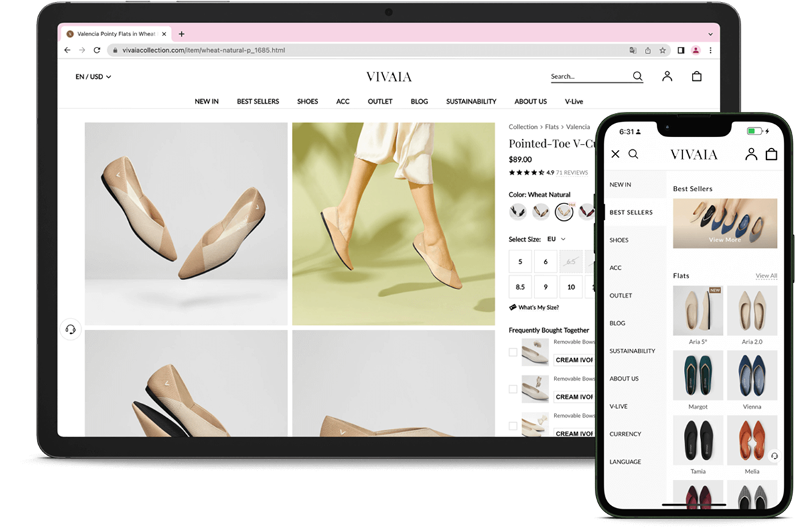Click VIVAIA logo on tablet site
Viewport: 801px width, 532px height.
[388, 76]
